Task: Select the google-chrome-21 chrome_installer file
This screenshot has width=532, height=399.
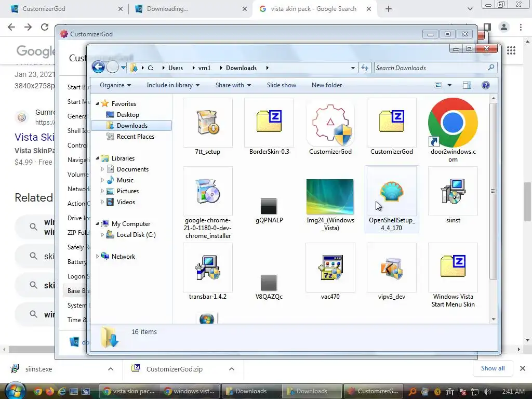Action: [208, 203]
